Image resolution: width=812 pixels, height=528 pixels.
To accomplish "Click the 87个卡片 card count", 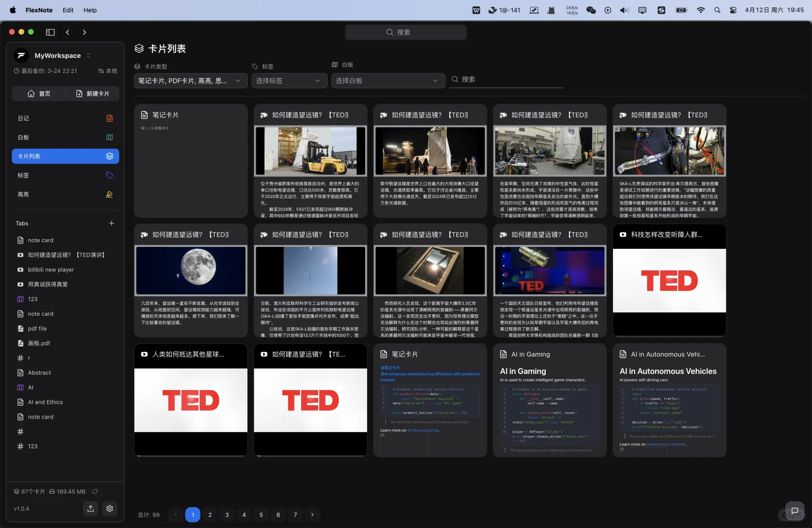I will point(29,491).
